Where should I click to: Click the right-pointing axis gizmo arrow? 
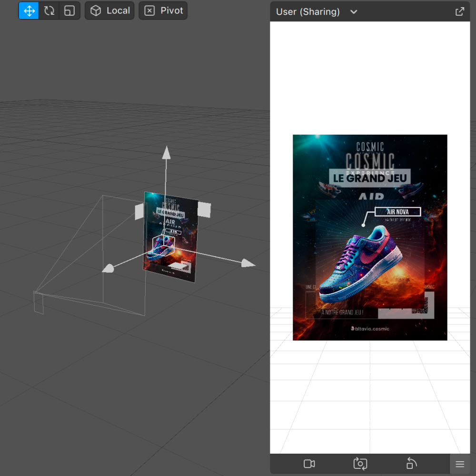pyautogui.click(x=248, y=263)
